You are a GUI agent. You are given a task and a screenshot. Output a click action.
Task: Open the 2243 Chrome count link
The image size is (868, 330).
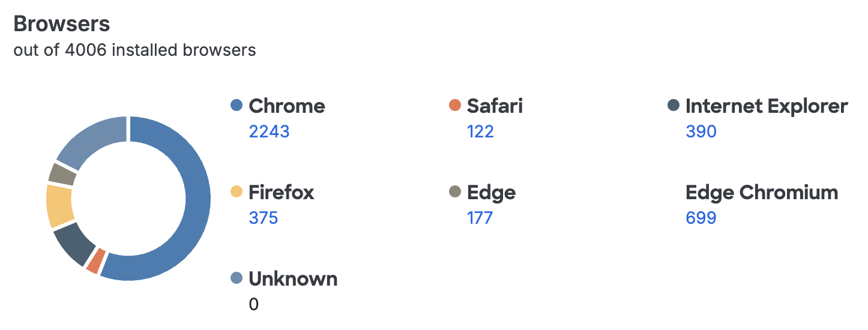(x=269, y=131)
